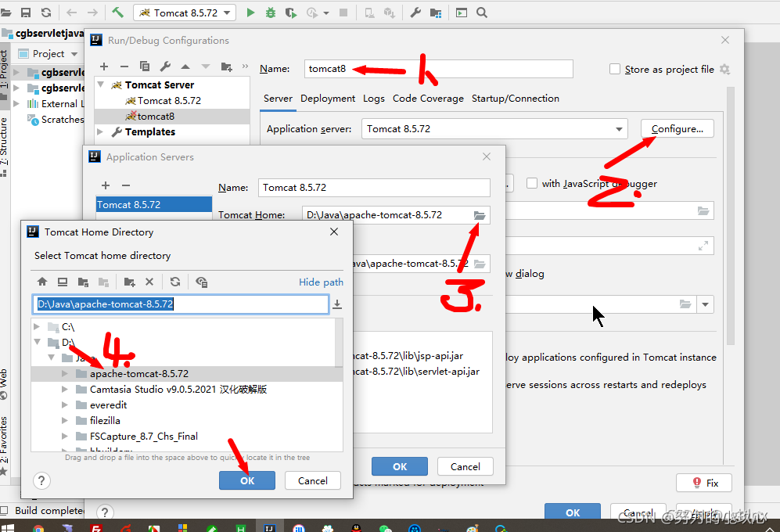This screenshot has width=780, height=532.
Task: Click the Home directory icon in file browser
Action: coord(42,282)
